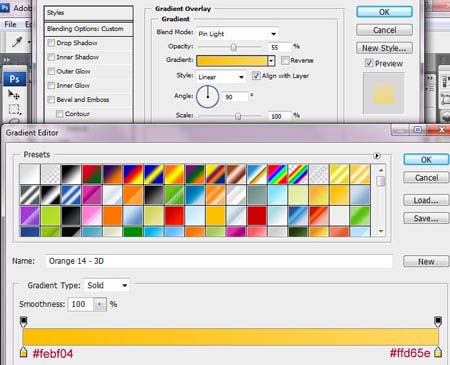
Task: Click the orange gradient swatch in Gradient Overlay
Action: click(232, 61)
